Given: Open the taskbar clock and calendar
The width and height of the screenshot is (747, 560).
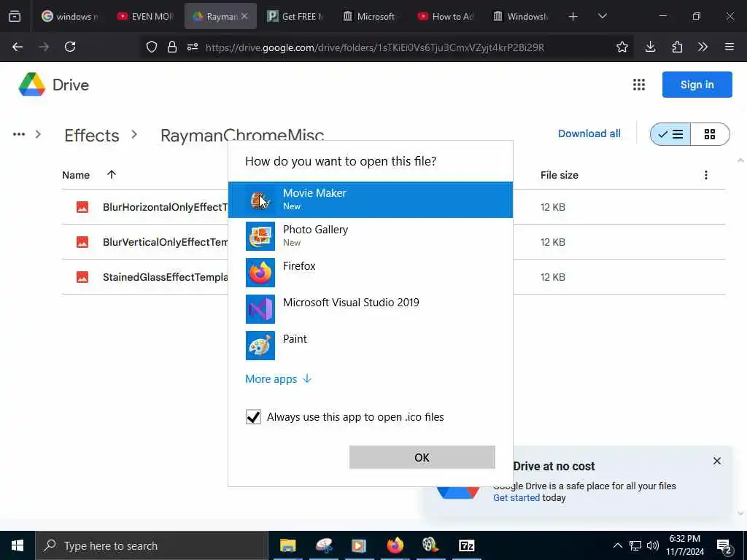Looking at the screenshot, I should tap(684, 545).
